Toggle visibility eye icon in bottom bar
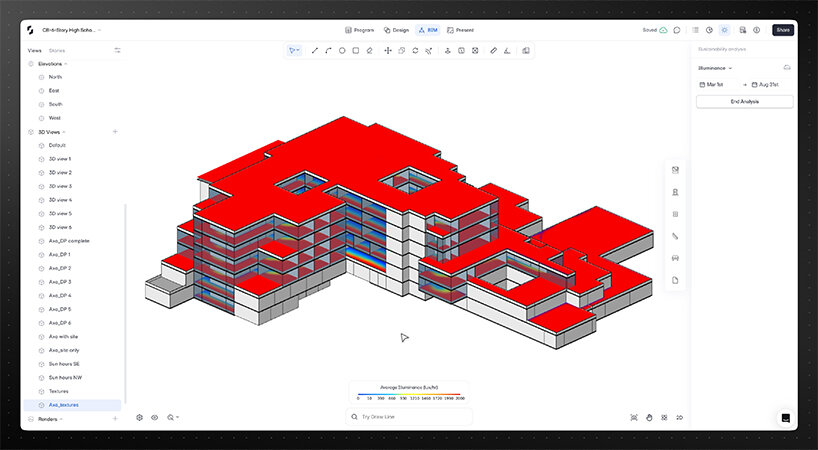818x450 pixels. 155,417
